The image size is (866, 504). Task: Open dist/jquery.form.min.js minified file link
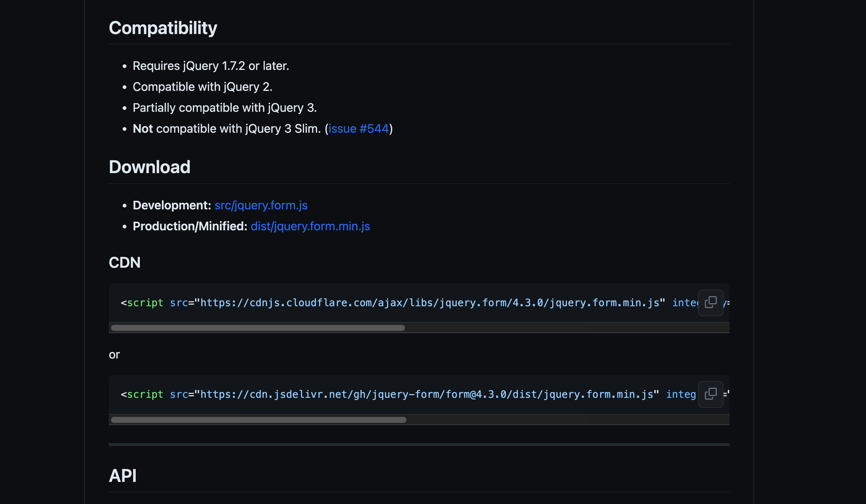pos(310,226)
